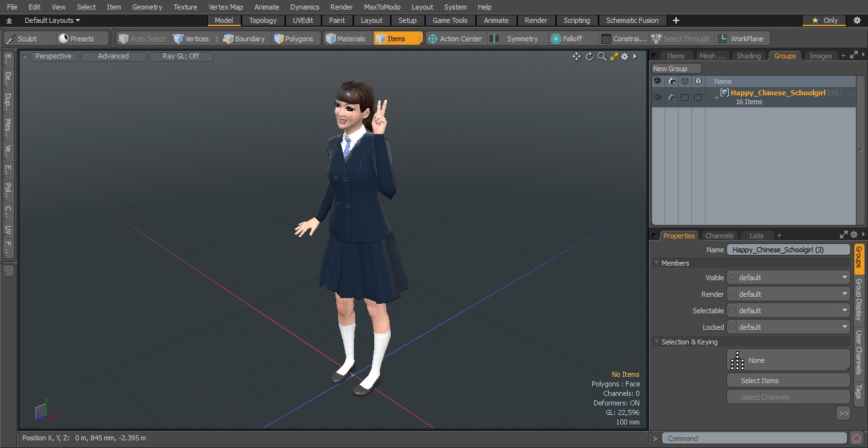Open the Geometry menu
Screen dimensions: 868x448
click(147, 7)
